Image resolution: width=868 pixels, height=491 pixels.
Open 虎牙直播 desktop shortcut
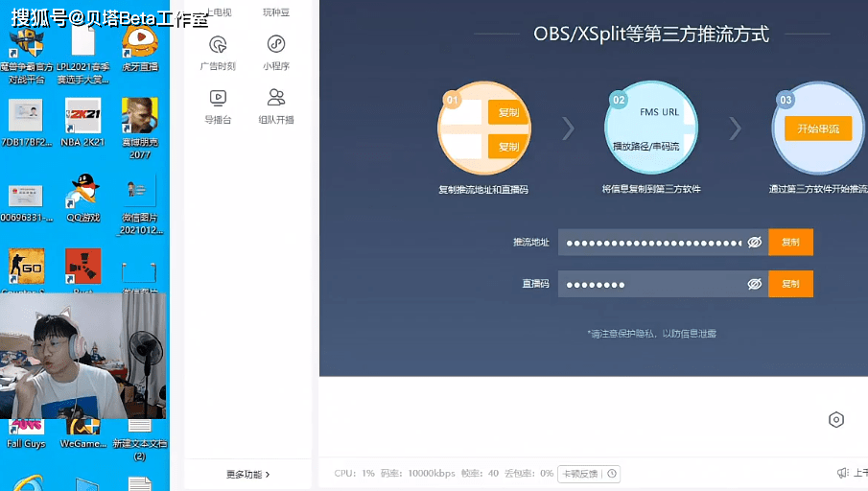[x=139, y=49]
